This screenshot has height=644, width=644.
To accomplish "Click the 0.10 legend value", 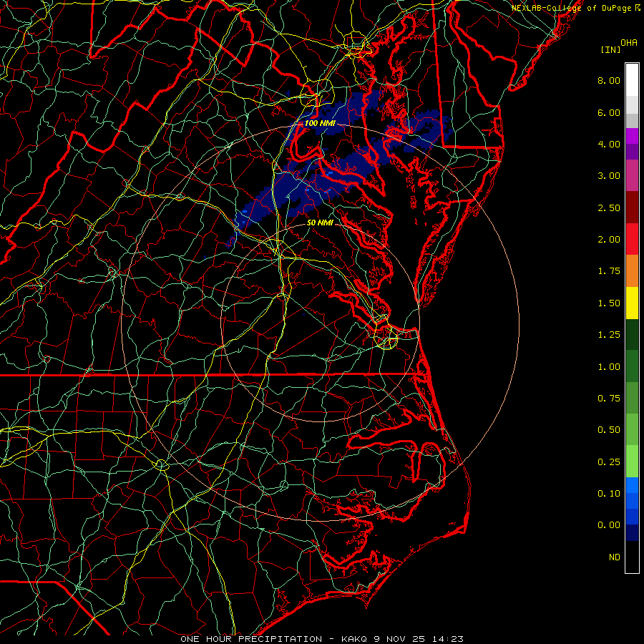I will point(609,494).
